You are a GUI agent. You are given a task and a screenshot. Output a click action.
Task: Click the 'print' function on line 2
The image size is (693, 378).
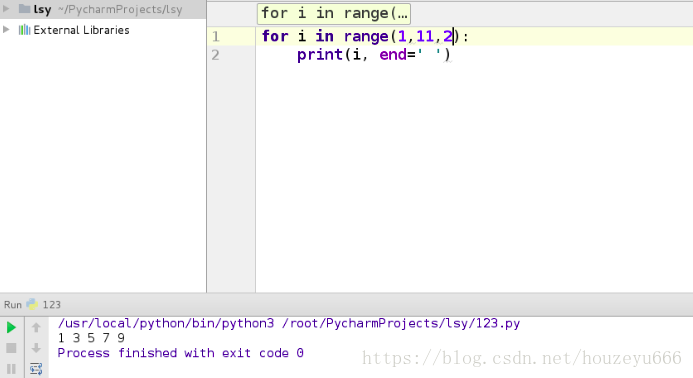point(320,55)
